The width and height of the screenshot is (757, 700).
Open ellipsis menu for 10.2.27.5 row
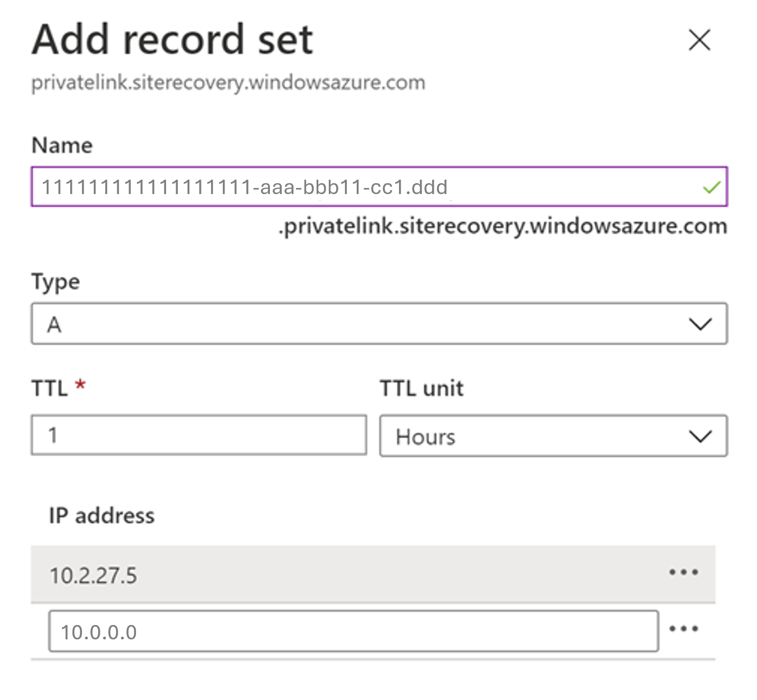(684, 572)
